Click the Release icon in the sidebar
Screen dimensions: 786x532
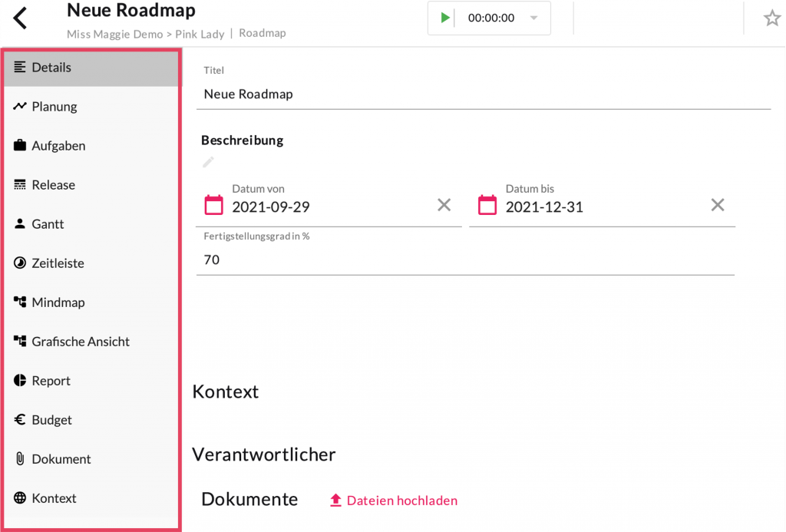(20, 185)
